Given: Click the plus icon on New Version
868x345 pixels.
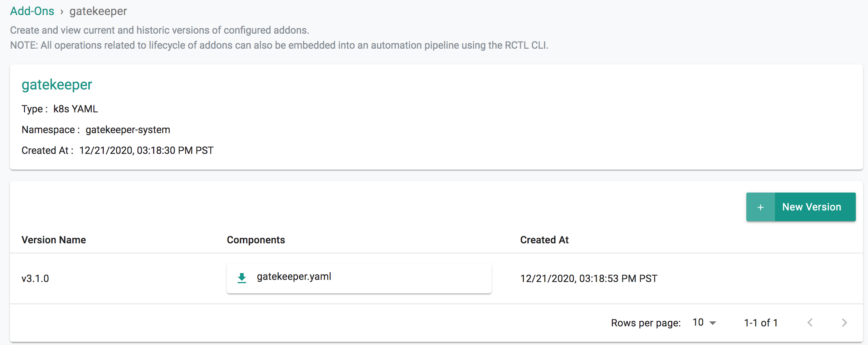Looking at the screenshot, I should tap(761, 207).
